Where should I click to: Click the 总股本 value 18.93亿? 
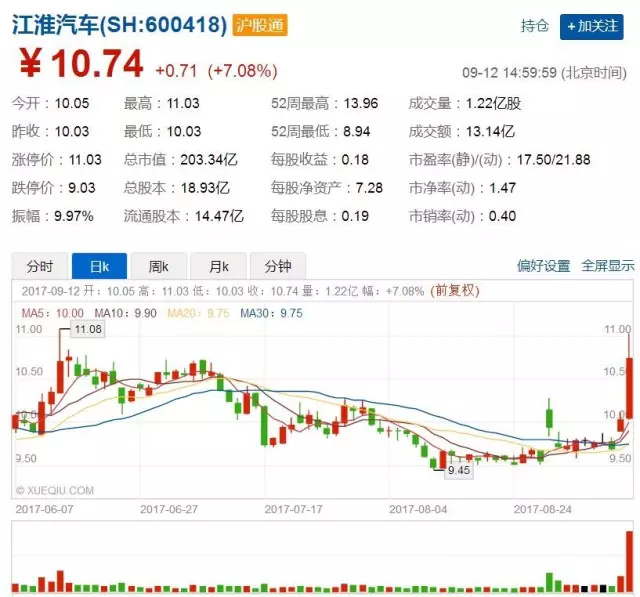click(x=205, y=188)
